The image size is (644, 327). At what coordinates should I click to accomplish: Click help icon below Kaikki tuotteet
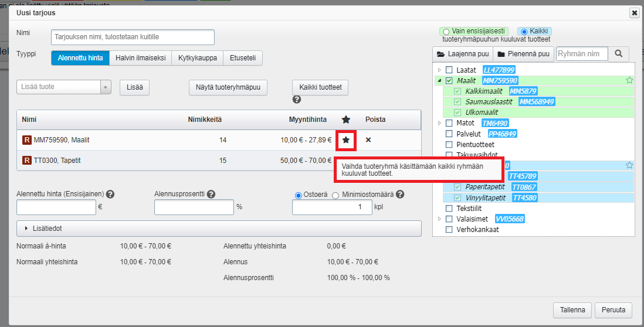tap(297, 100)
